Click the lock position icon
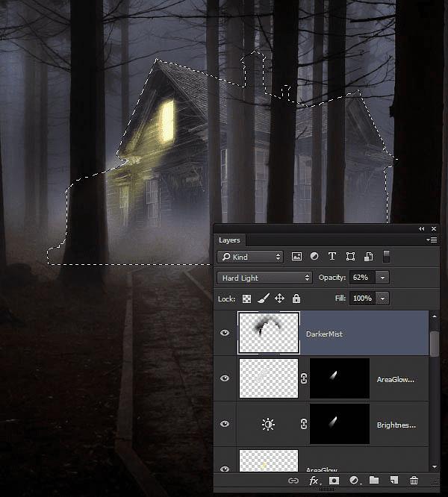This screenshot has width=448, height=497. point(279,298)
